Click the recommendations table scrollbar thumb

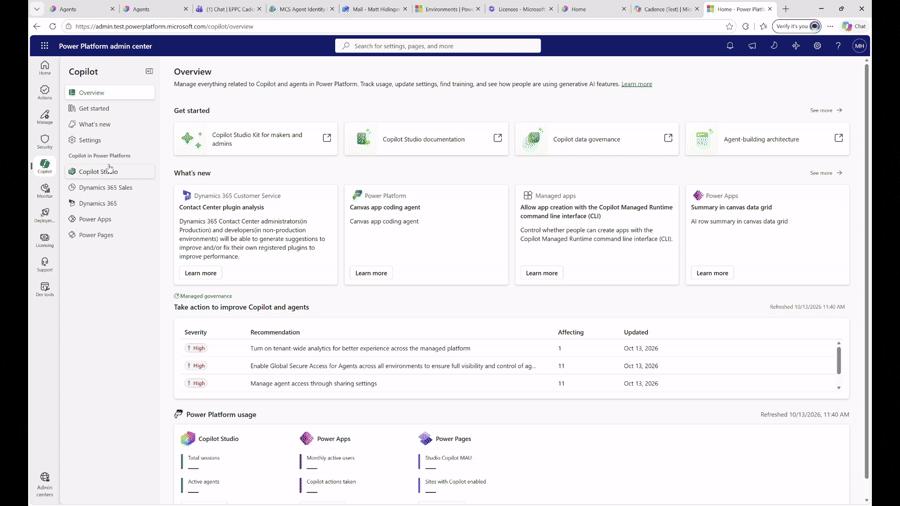point(839,360)
